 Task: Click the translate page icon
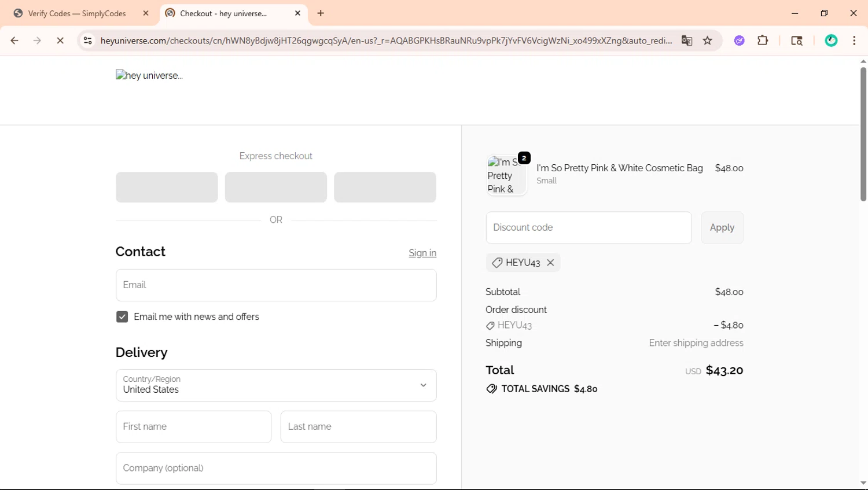point(687,40)
